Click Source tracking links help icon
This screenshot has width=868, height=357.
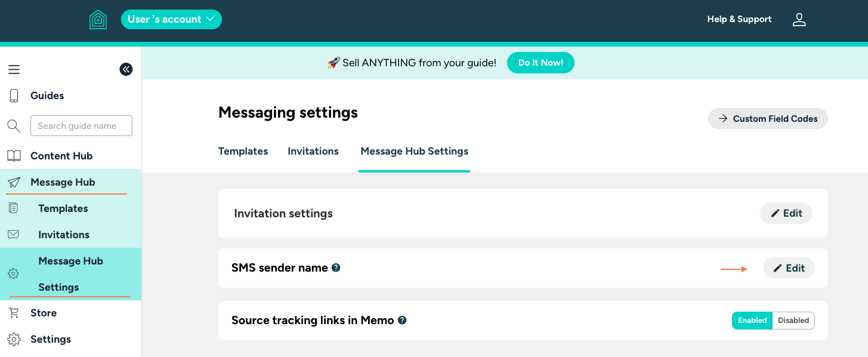pos(402,320)
